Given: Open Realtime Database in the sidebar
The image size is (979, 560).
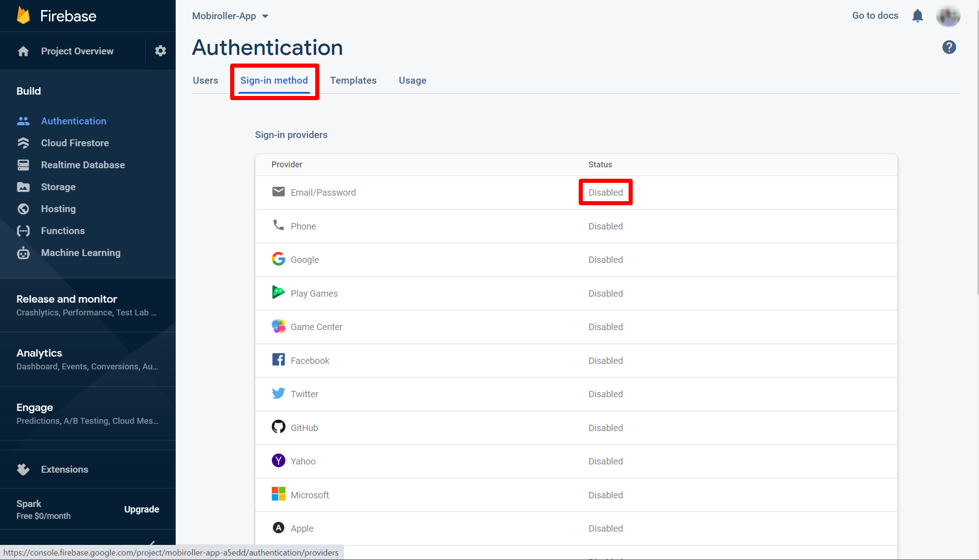Looking at the screenshot, I should click(83, 165).
